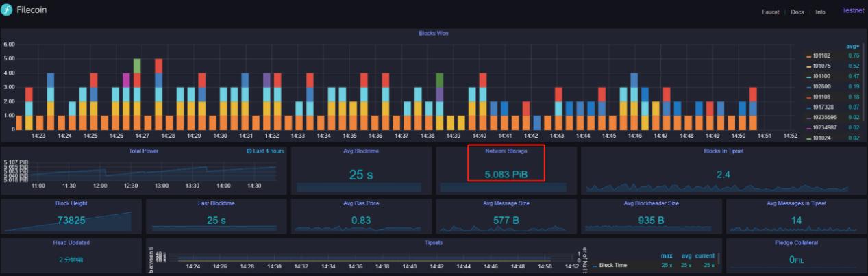Open the Avg Blocktime panel title menu
This screenshot has width=868, height=276.
coord(361,151)
